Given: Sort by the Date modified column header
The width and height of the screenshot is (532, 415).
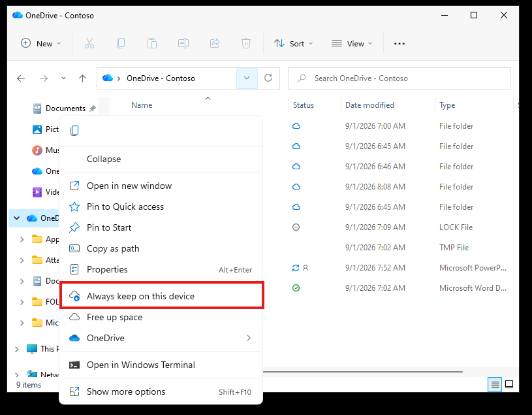Looking at the screenshot, I should pyautogui.click(x=369, y=105).
